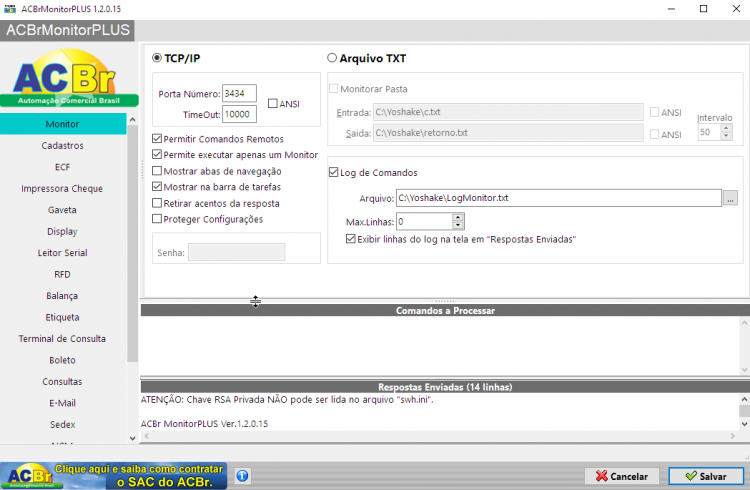
Task: Toggle Mostrar na barra de tarefas
Action: click(157, 187)
